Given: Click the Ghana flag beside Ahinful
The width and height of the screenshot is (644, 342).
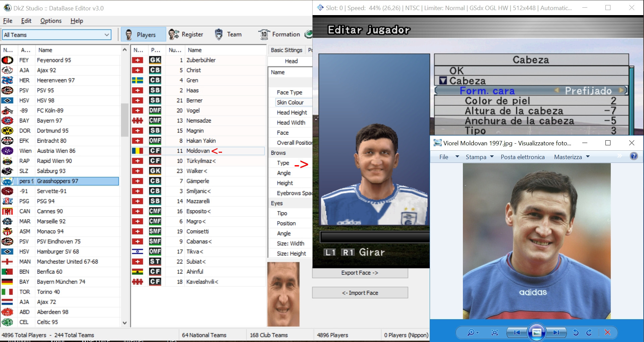Looking at the screenshot, I should (x=138, y=272).
